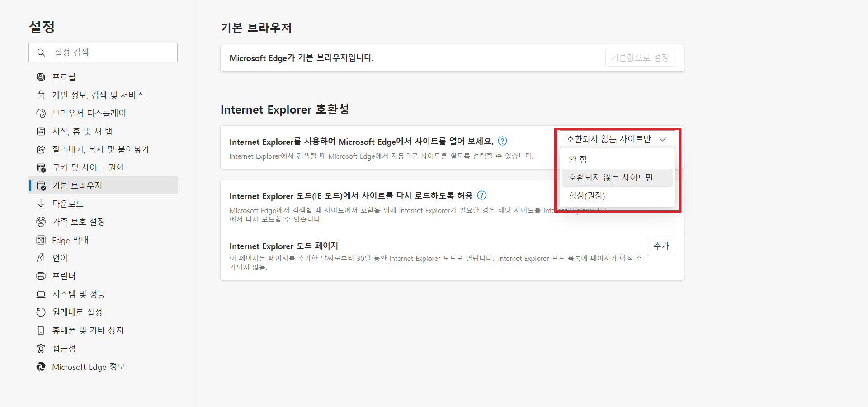Open 잘라내기, 복사 및 붙여넣기 settings
This screenshot has height=407, width=868.
[103, 149]
